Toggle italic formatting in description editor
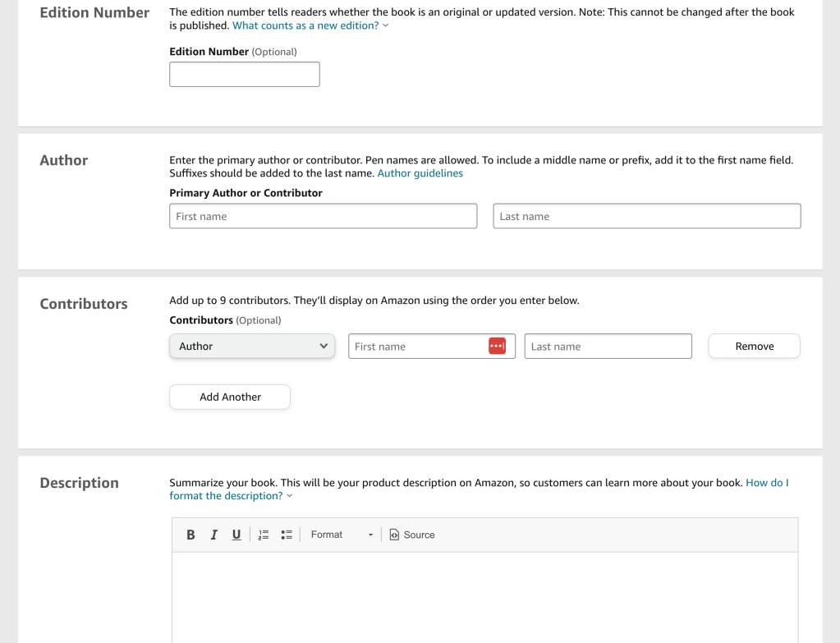 tap(213, 535)
